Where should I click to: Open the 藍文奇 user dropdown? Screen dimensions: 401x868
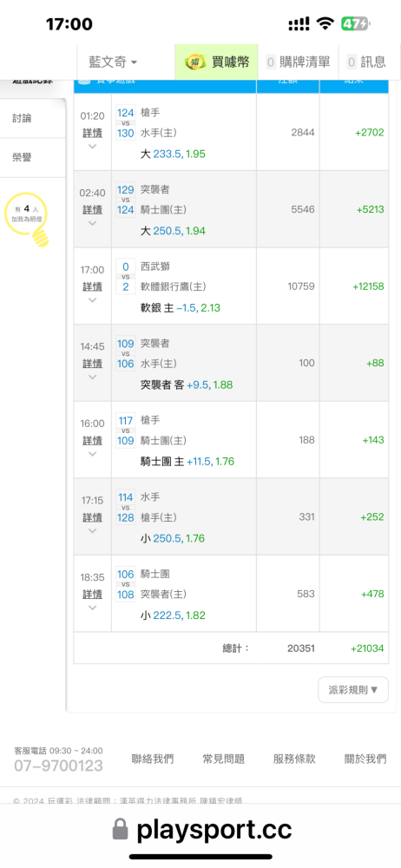pyautogui.click(x=113, y=62)
